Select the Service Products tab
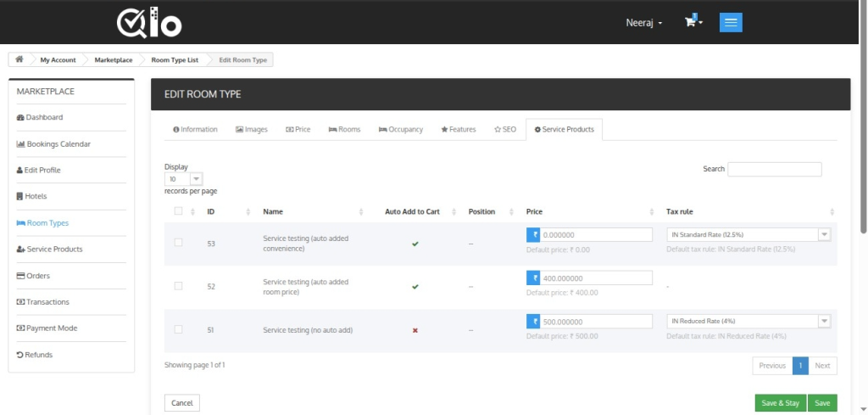 click(x=564, y=129)
